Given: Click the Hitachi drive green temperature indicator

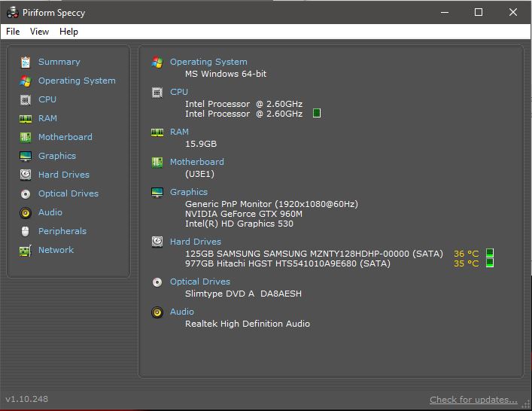Looking at the screenshot, I should coord(490,263).
